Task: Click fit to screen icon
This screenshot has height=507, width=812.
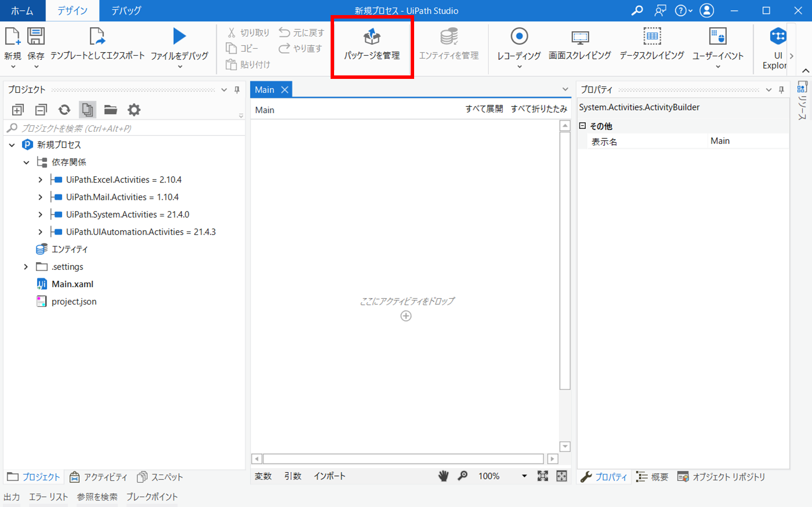Action: tap(542, 476)
